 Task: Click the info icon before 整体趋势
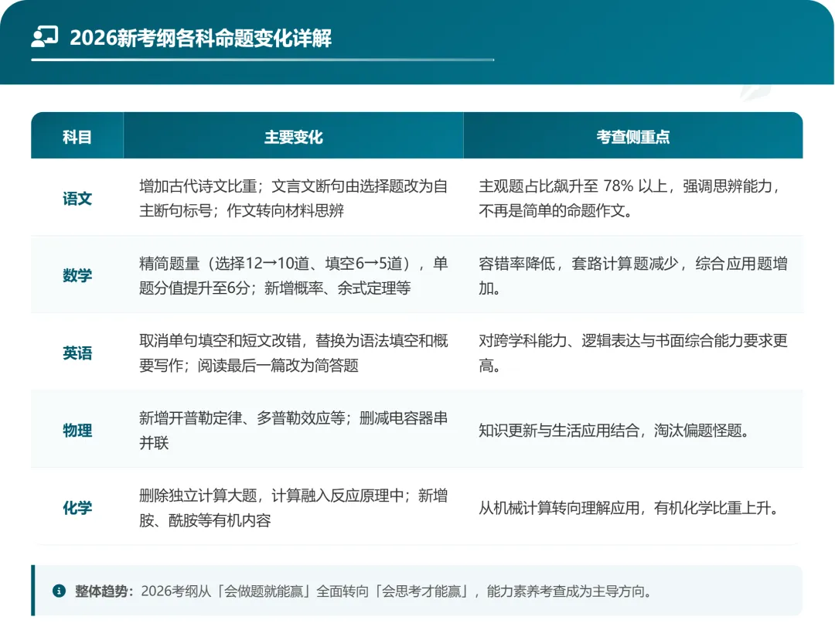click(59, 591)
